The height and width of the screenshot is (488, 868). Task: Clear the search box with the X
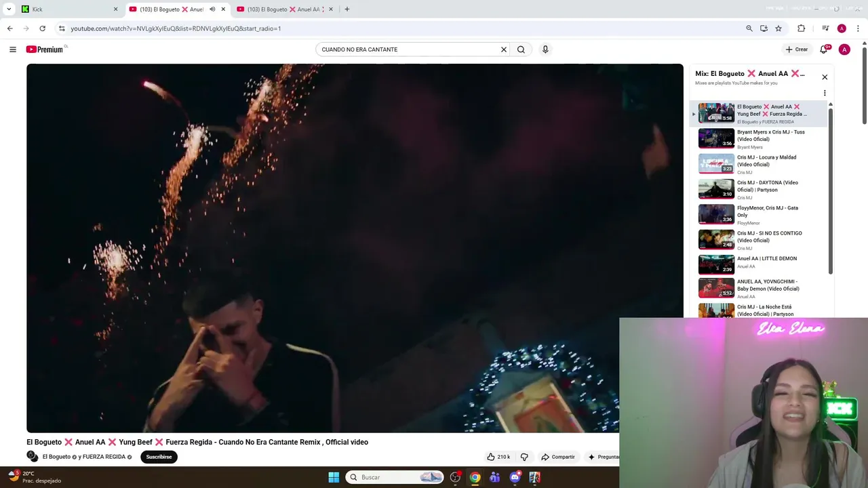[x=504, y=49]
